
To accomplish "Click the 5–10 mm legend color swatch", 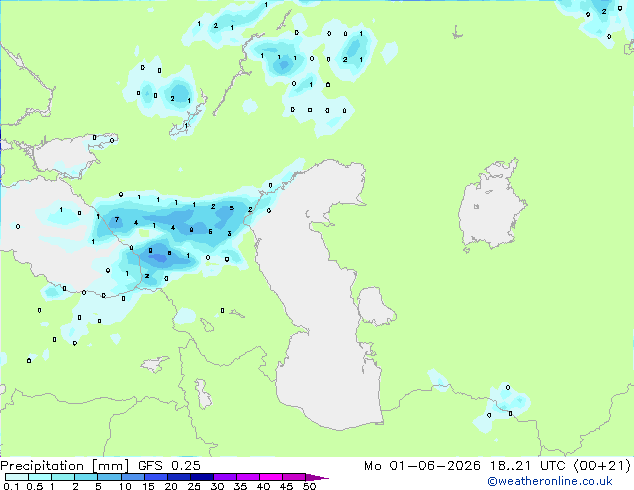I will tap(109, 477).
